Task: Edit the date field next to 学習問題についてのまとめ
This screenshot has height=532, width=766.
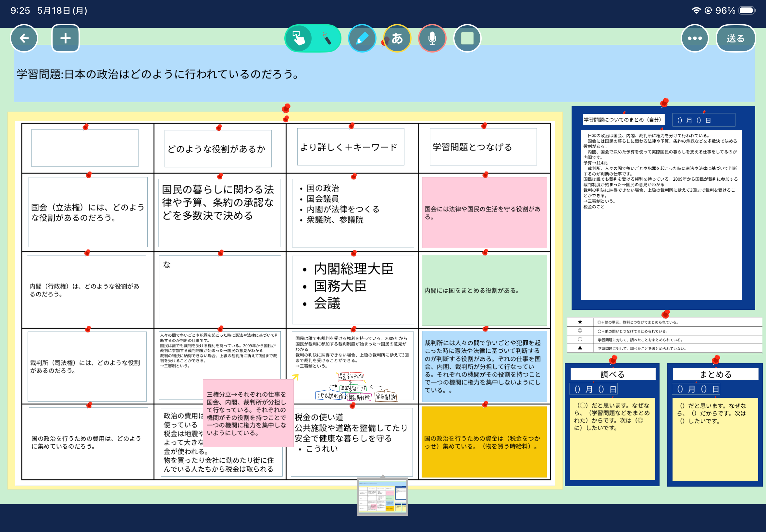Action: pos(704,120)
